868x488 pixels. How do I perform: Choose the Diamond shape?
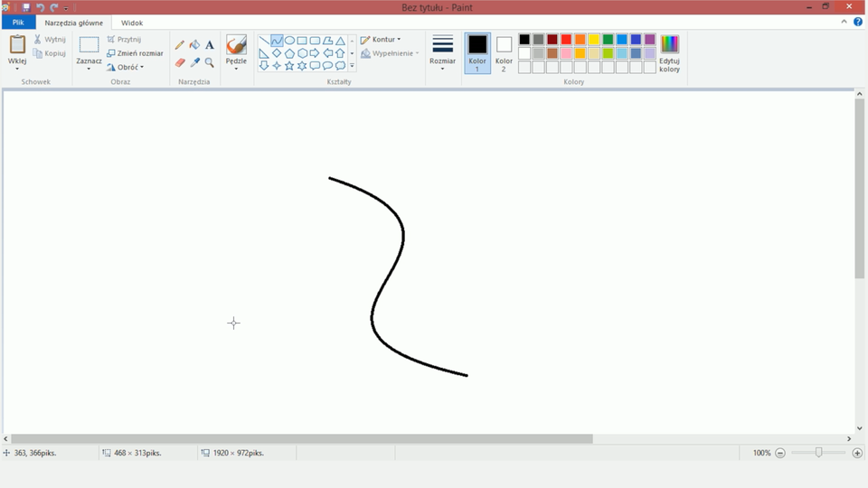click(277, 53)
